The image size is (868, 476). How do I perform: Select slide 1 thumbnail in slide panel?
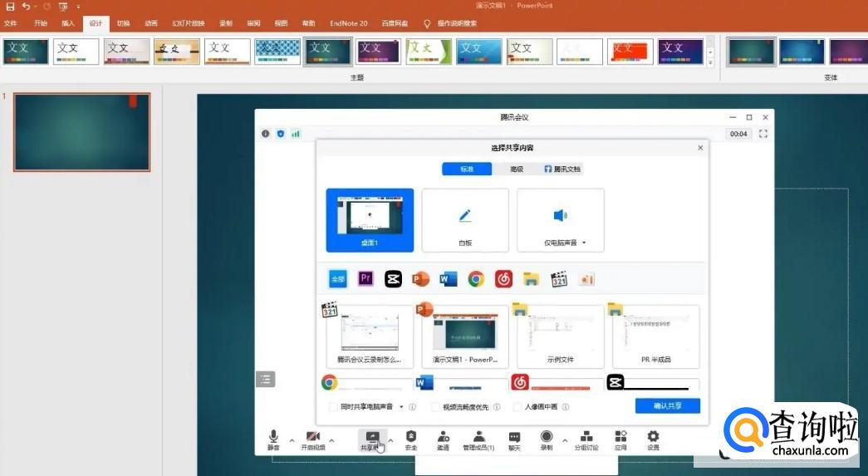pos(82,132)
